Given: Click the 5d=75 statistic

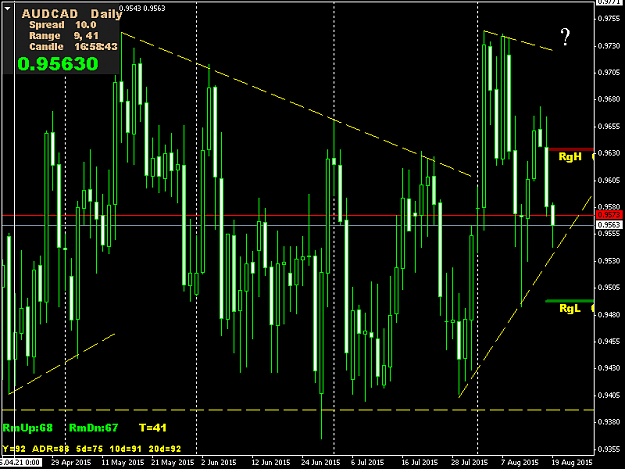Looking at the screenshot, I should [x=89, y=449].
